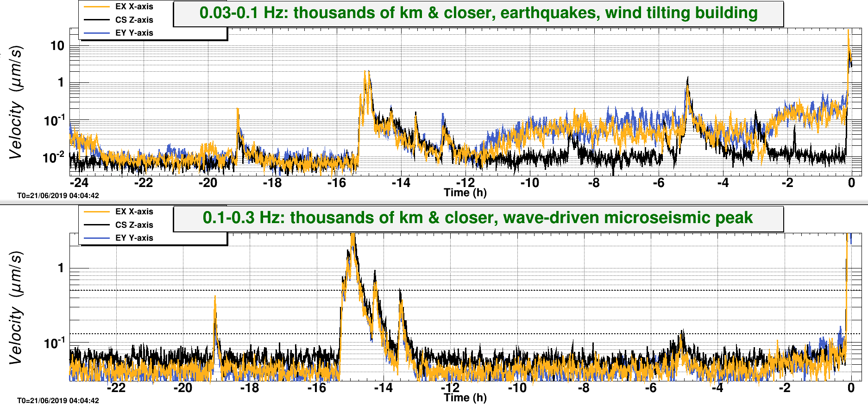Viewport: 868px width, 405px height.
Task: Click the 1 tick on bottom plot's y-axis
Action: tap(61, 268)
